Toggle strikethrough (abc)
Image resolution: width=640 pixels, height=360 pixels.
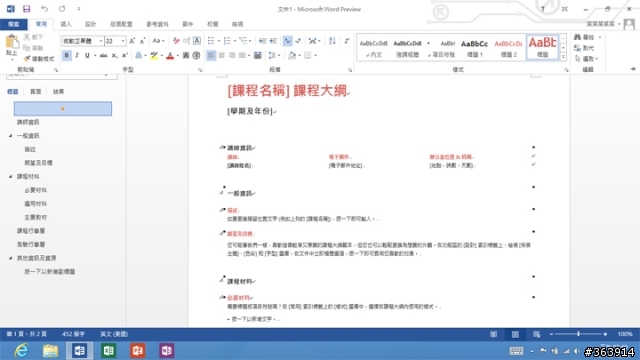tap(104, 56)
